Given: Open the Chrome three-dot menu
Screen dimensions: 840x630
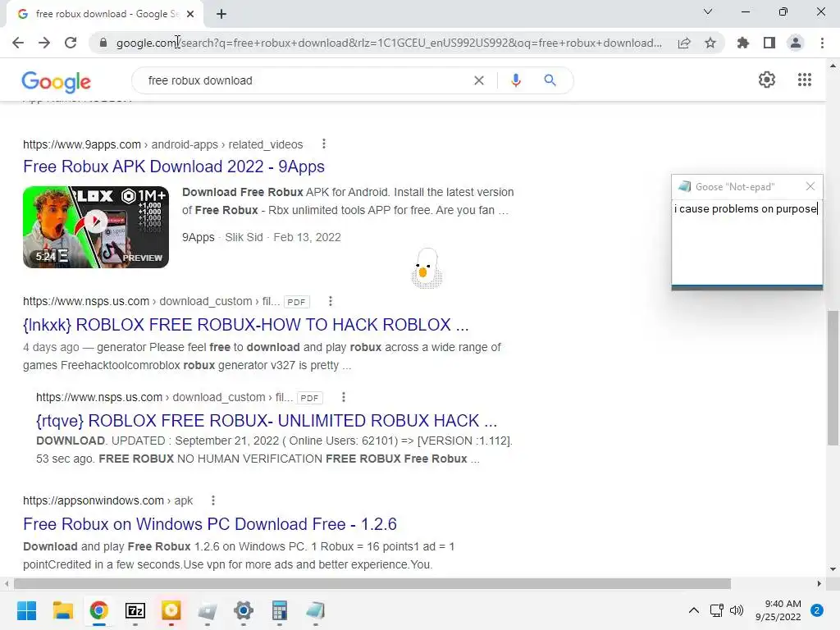Looking at the screenshot, I should pos(822,43).
